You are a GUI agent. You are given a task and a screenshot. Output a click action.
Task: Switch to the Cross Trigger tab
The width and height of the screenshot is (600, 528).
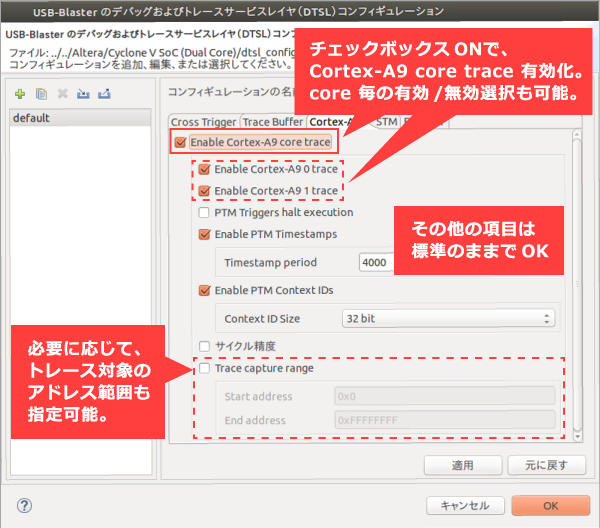coord(203,122)
